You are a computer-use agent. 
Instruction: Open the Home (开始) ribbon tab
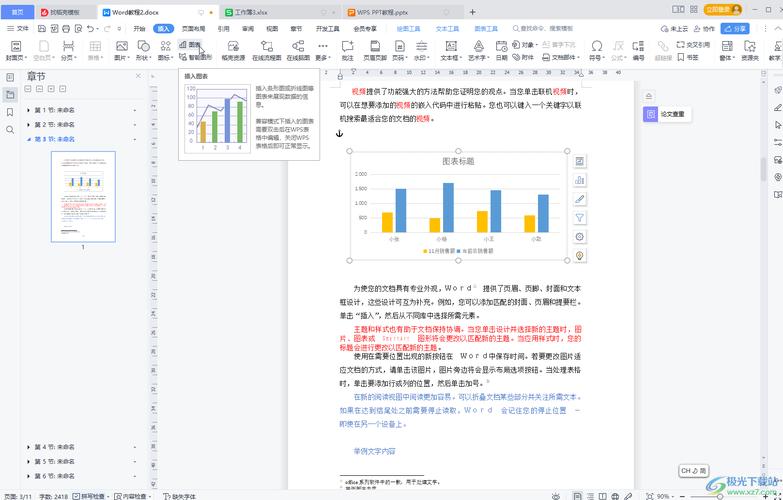click(x=139, y=29)
